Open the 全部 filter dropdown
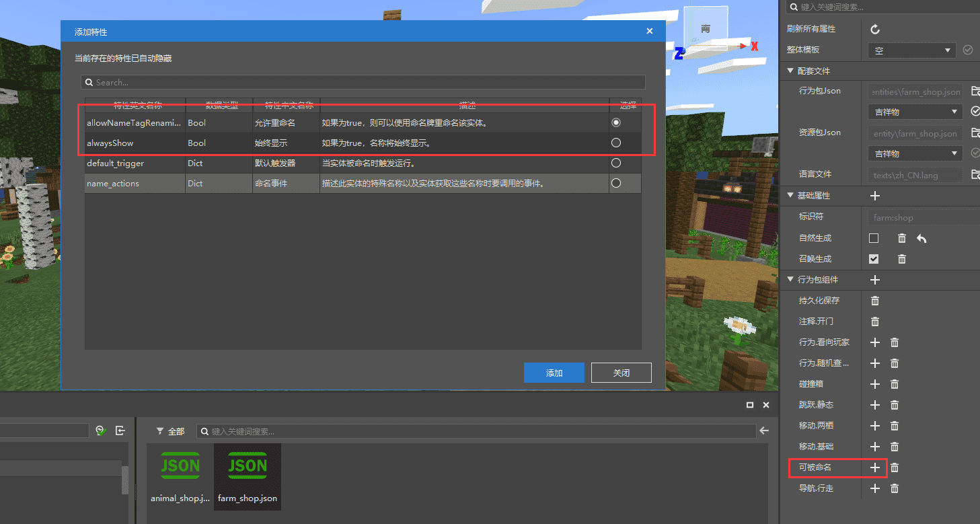The width and height of the screenshot is (980, 524). [x=170, y=431]
